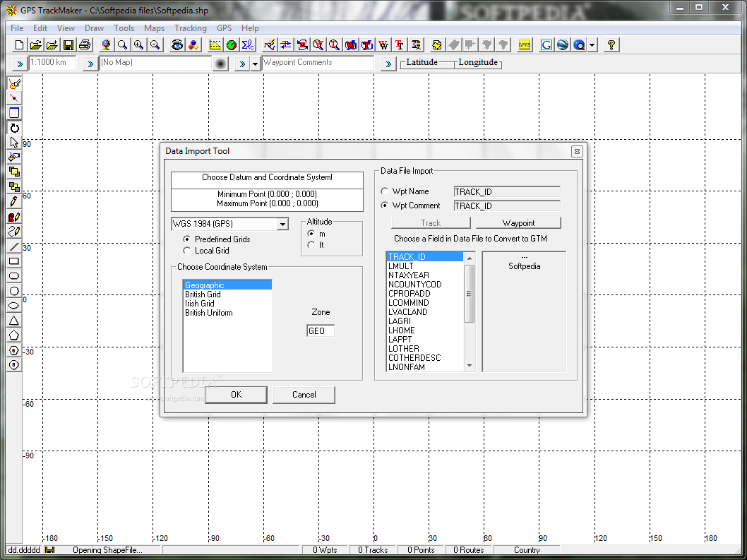The width and height of the screenshot is (747, 560).
Task: Click the Print icon in toolbar
Action: click(x=85, y=44)
